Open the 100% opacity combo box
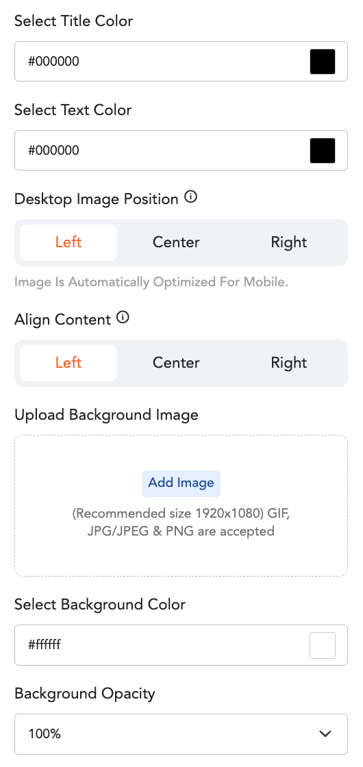This screenshot has height=767, width=363. (181, 734)
